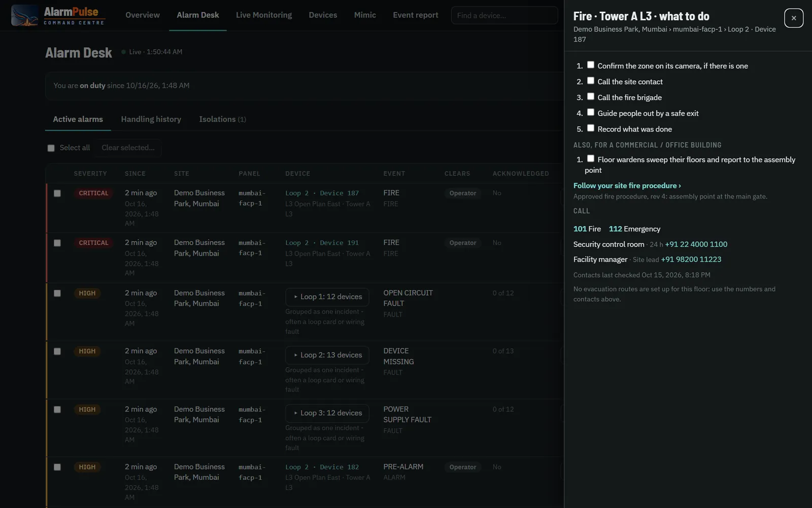Tick the floor wardens sweep checkbox

coord(591,158)
